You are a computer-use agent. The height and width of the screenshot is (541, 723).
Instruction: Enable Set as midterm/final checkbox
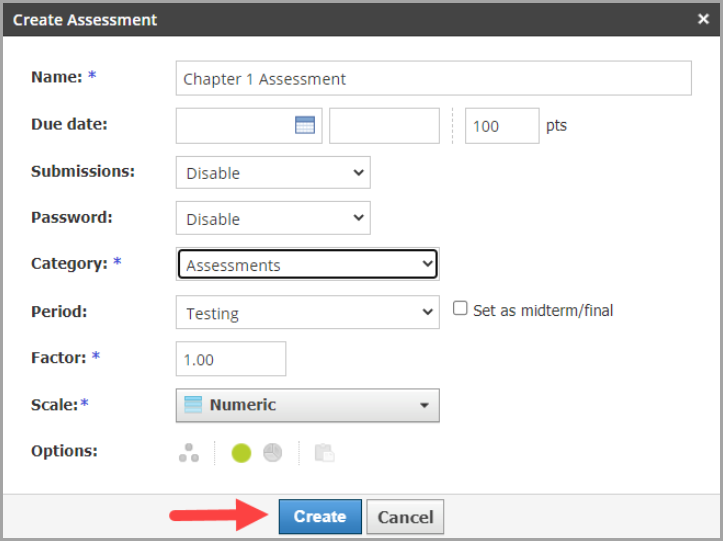pyautogui.click(x=460, y=309)
